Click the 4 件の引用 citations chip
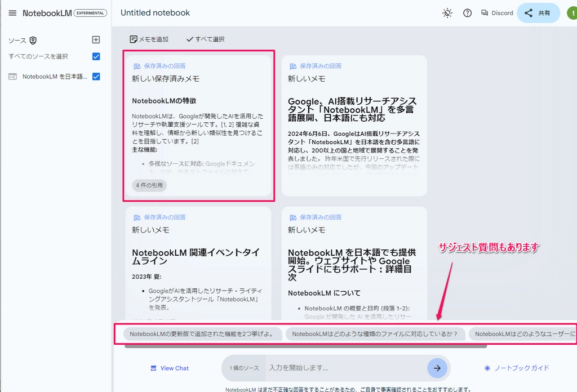Viewport: 577px width, 392px height. point(149,185)
